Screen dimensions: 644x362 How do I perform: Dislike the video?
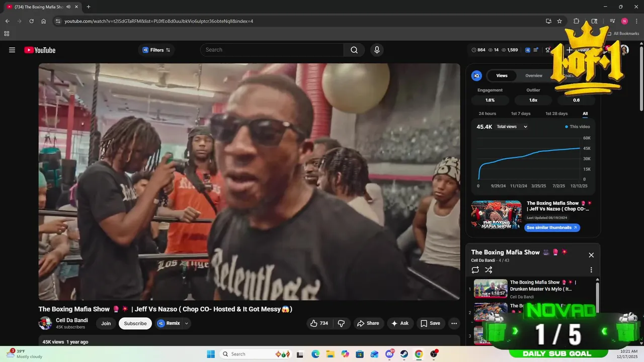341,323
